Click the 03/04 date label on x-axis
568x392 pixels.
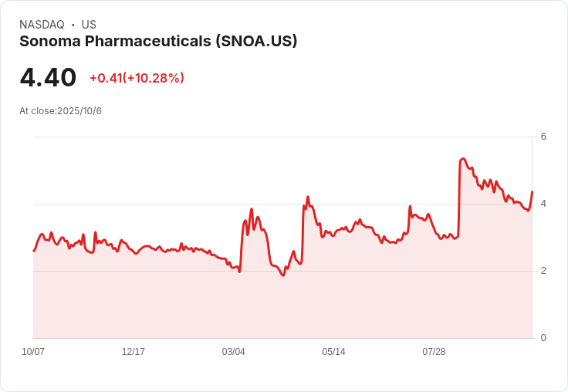(x=233, y=352)
